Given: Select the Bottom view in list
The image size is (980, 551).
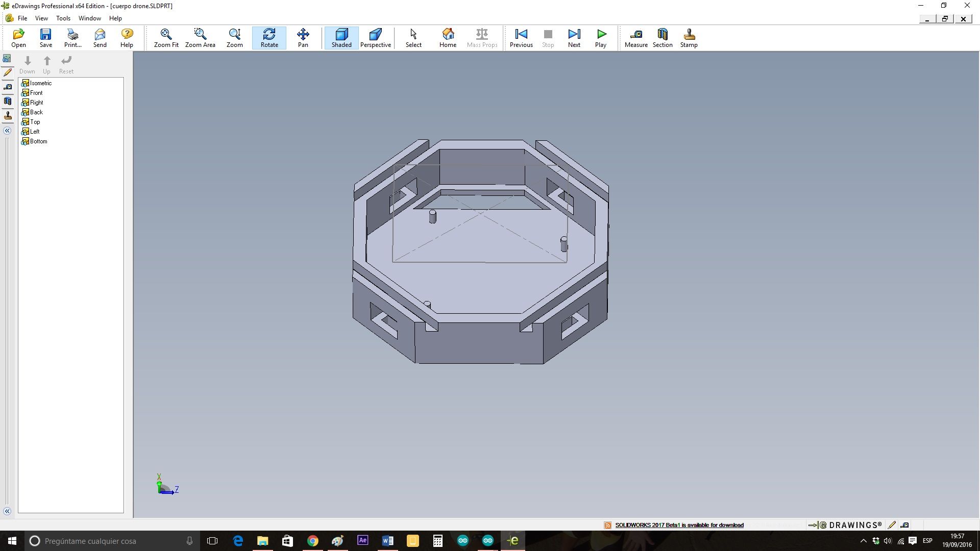Looking at the screenshot, I should 38,141.
